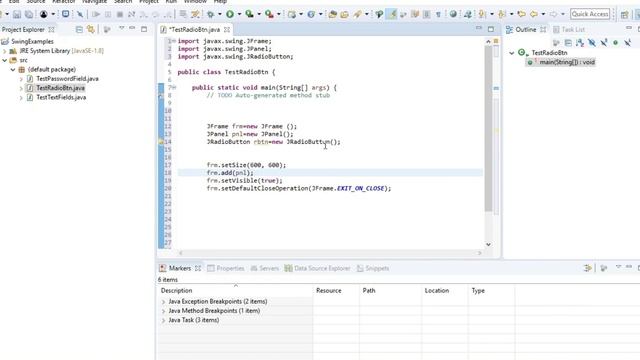Click the Resource column header
Image resolution: width=640 pixels, height=360 pixels.
click(336, 291)
